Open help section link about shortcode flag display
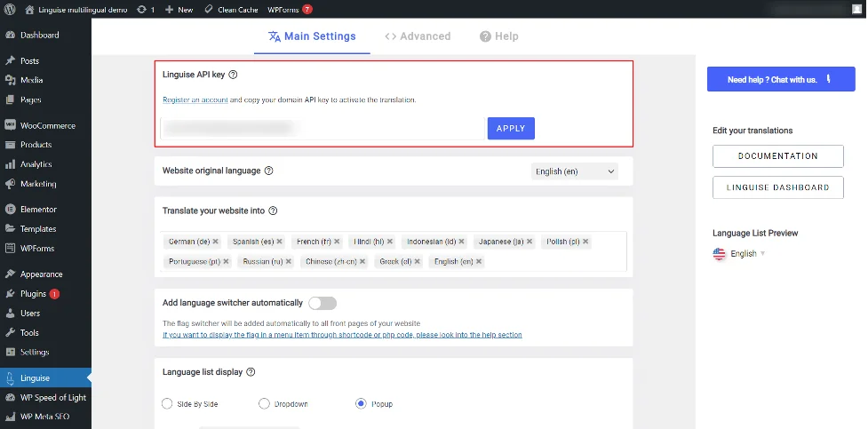Image resolution: width=868 pixels, height=429 pixels. point(342,335)
